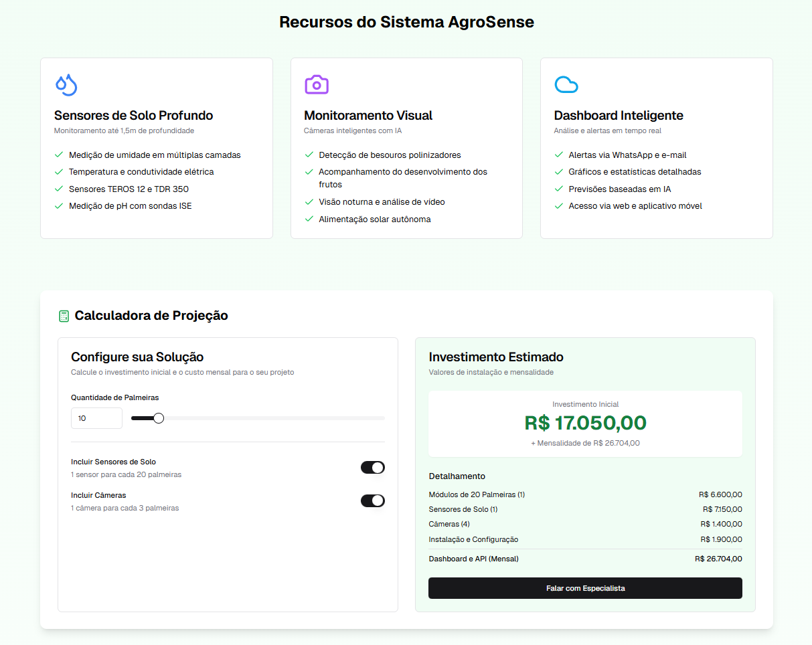Select the Dashboard e API (Mensal) row

(x=585, y=559)
